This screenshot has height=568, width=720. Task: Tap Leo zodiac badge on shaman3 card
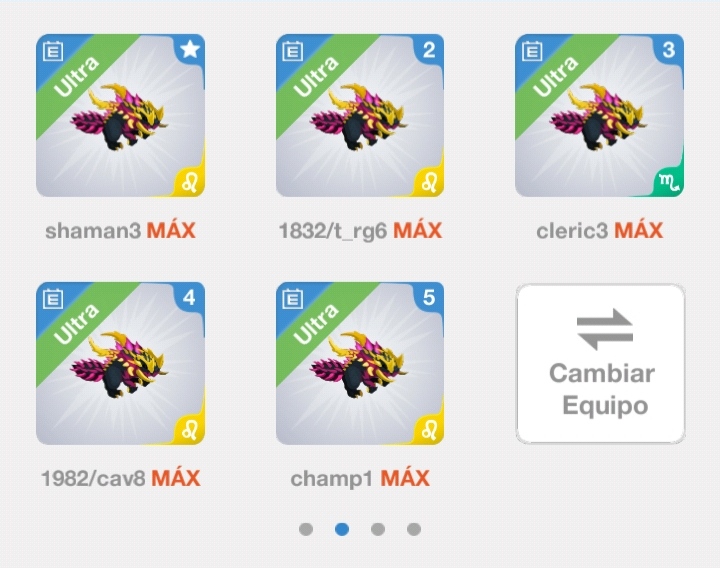189,182
